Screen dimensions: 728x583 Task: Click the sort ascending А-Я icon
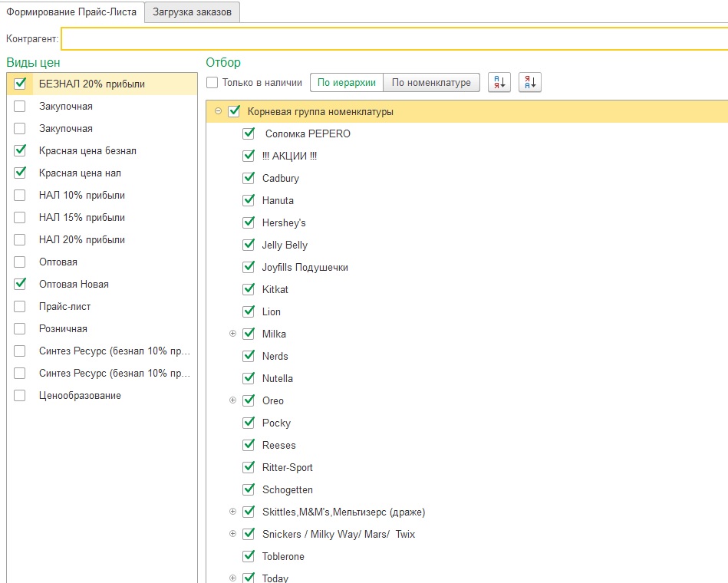tap(499, 83)
